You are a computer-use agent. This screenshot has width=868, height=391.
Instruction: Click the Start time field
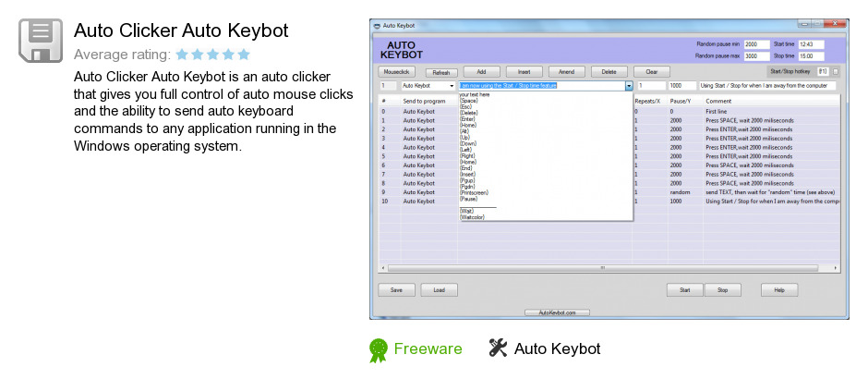tap(811, 44)
